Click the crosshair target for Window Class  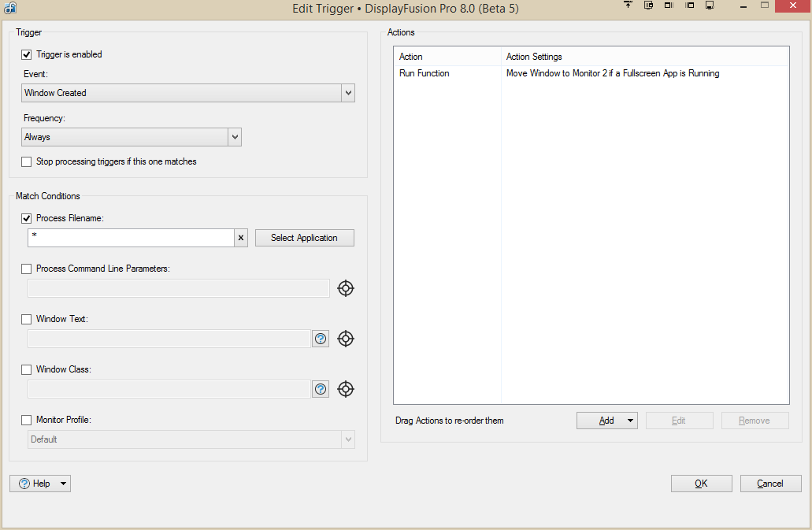click(x=345, y=389)
